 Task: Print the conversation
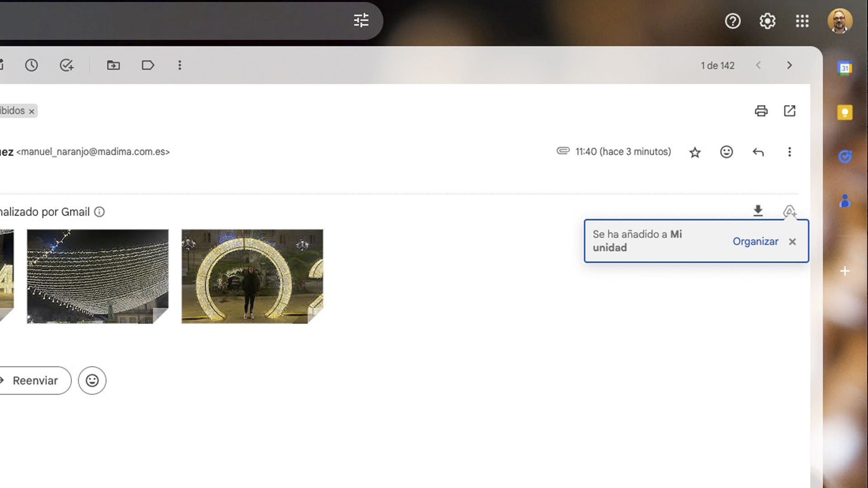click(761, 111)
